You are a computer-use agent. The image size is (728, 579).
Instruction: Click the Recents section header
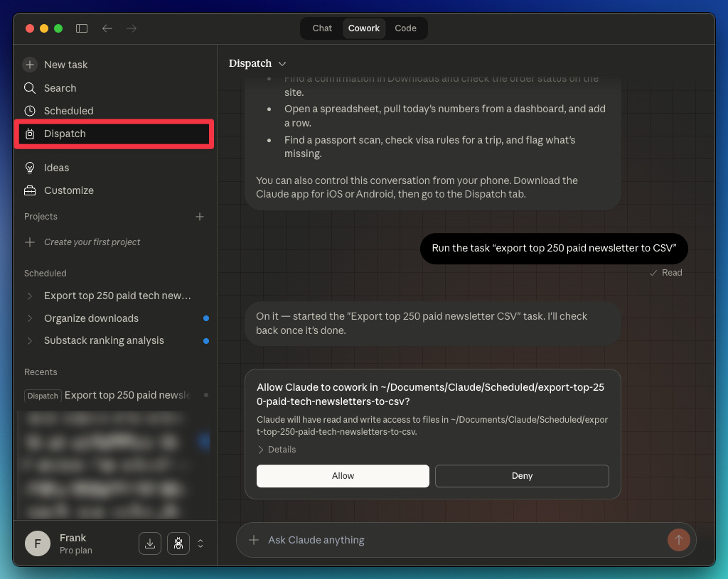point(41,372)
